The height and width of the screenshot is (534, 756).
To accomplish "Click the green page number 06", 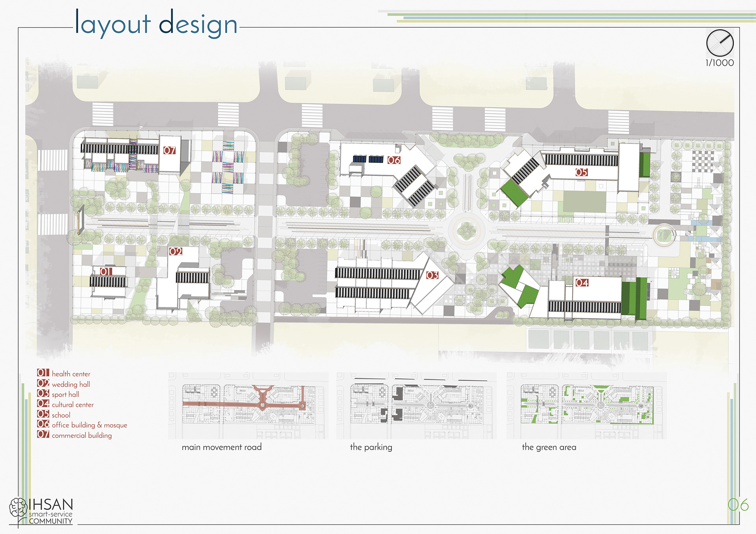I will pos(738,505).
